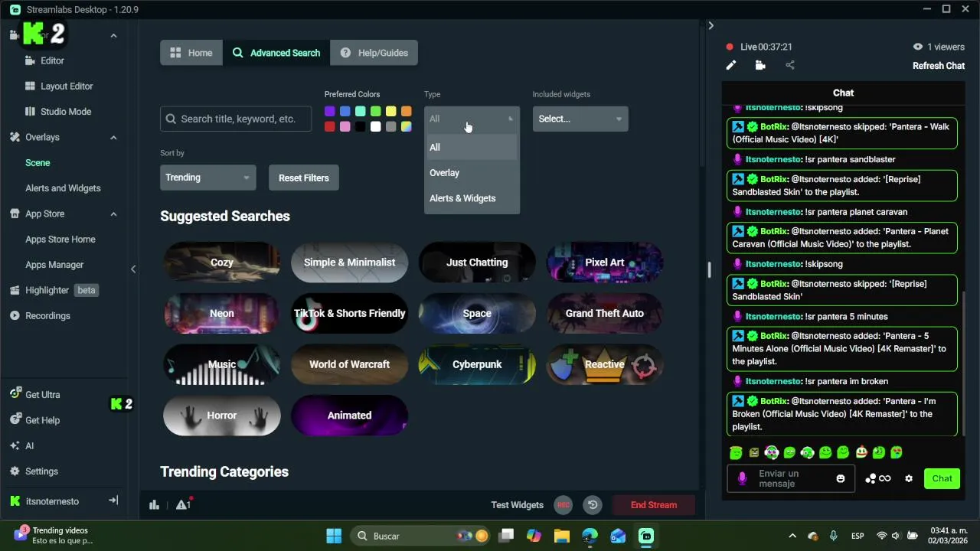This screenshot has width=980, height=551.
Task: Select Scene under Overlays
Action: pyautogui.click(x=38, y=163)
